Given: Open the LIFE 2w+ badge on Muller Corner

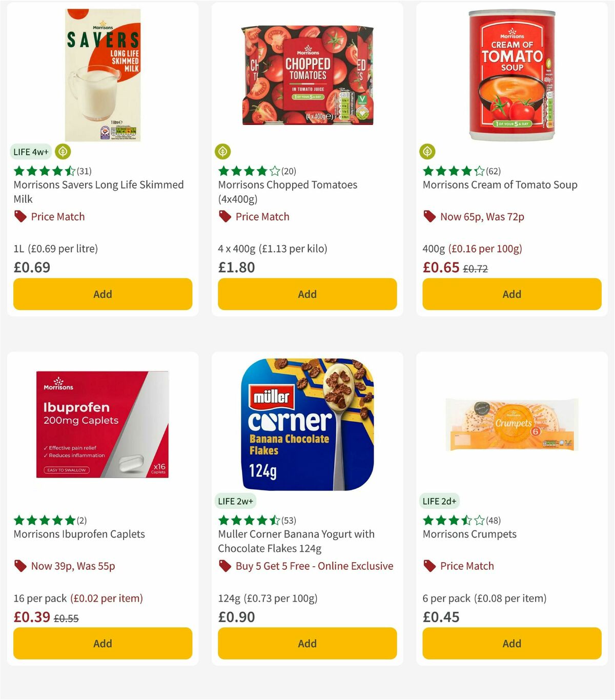Looking at the screenshot, I should point(235,501).
